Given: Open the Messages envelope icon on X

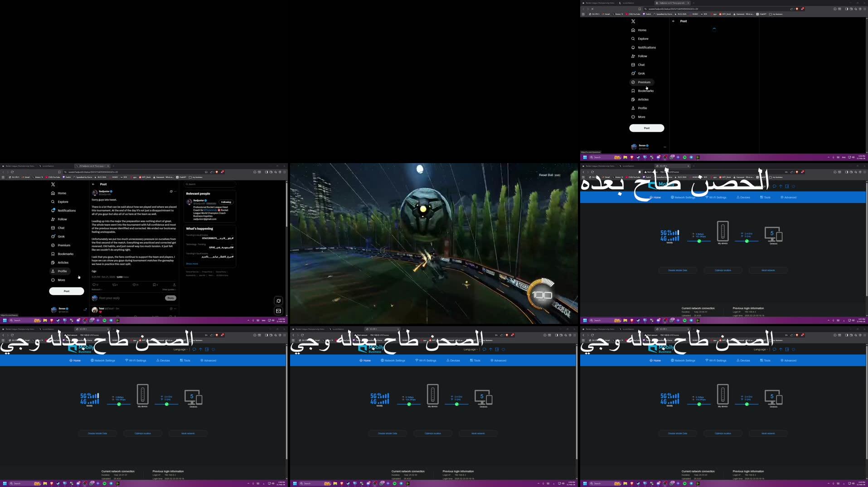Looking at the screenshot, I should click(278, 311).
